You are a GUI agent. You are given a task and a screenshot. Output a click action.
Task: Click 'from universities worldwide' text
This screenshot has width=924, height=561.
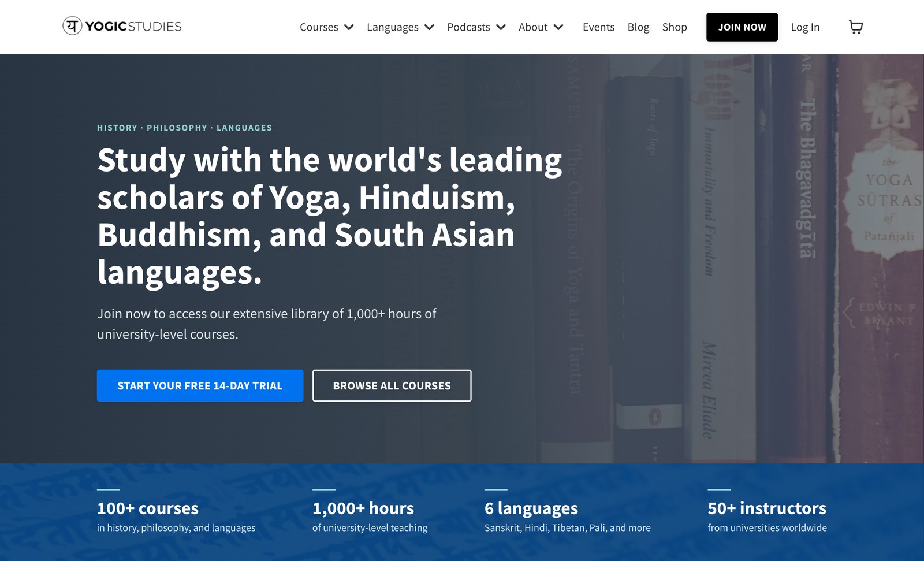click(x=767, y=527)
